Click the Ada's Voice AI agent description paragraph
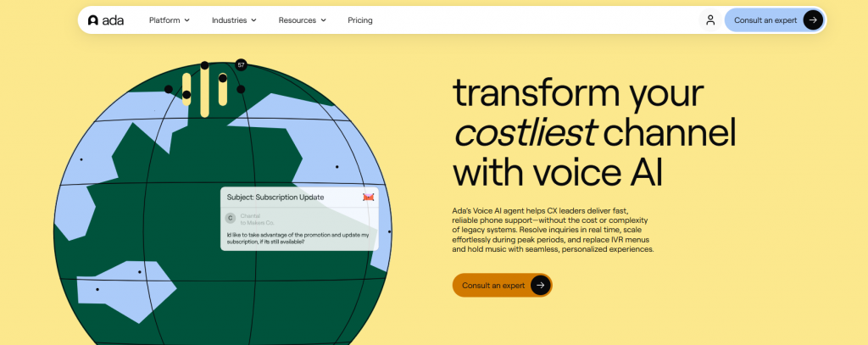This screenshot has width=868, height=345. 553,230
